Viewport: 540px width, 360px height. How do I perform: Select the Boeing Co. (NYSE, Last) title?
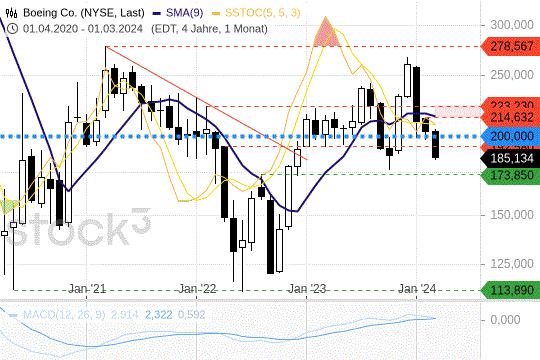(x=84, y=13)
